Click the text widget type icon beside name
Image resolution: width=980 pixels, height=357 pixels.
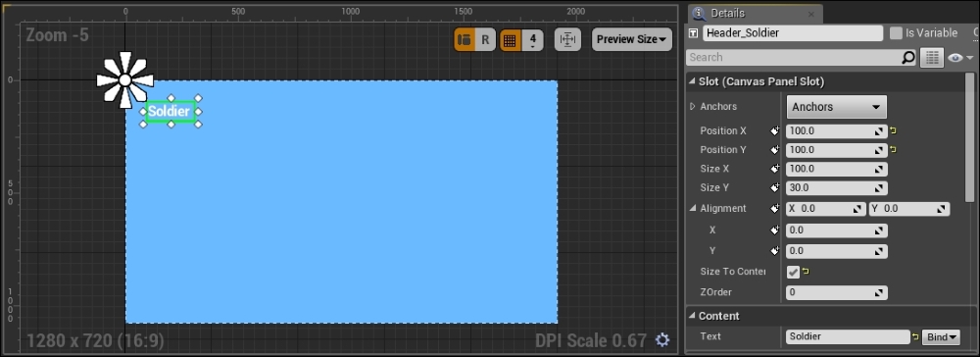(x=693, y=33)
